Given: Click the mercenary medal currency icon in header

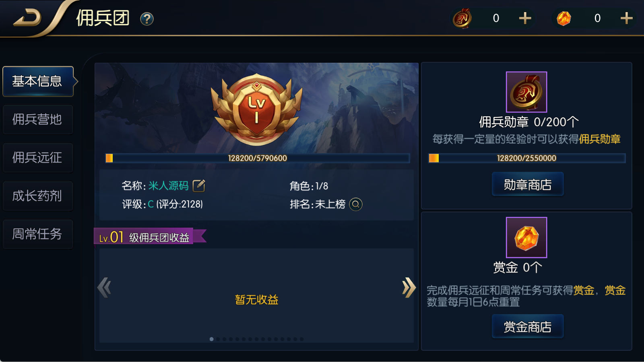Looking at the screenshot, I should [x=462, y=18].
